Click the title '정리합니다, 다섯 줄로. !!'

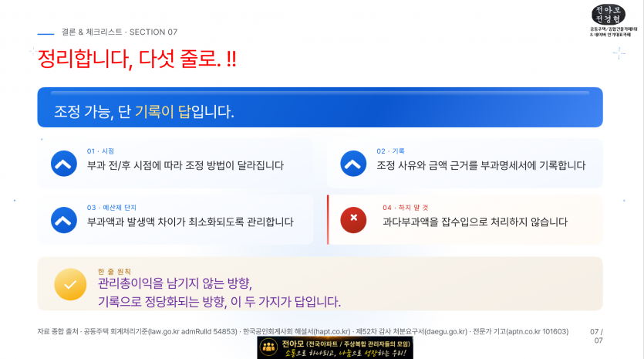coord(137,59)
